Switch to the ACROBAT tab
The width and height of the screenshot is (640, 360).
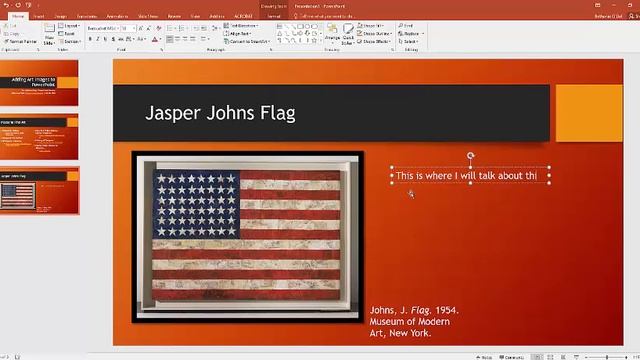243,16
